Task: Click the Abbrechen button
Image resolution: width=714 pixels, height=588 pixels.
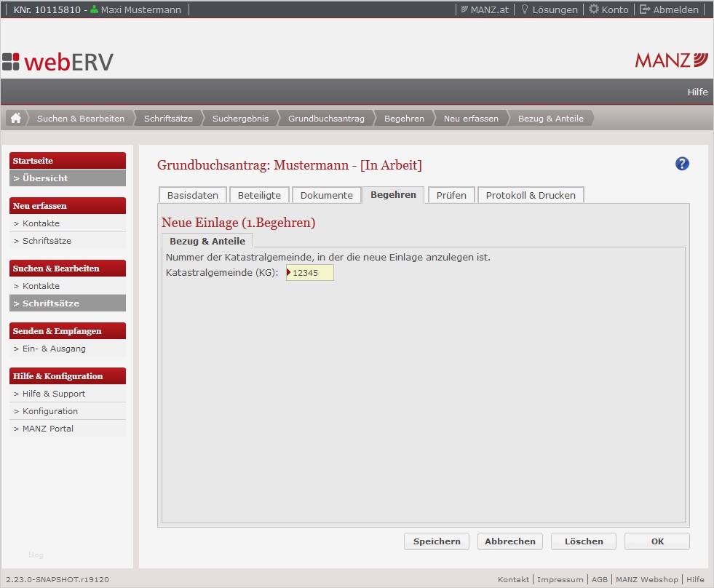Action: point(510,541)
